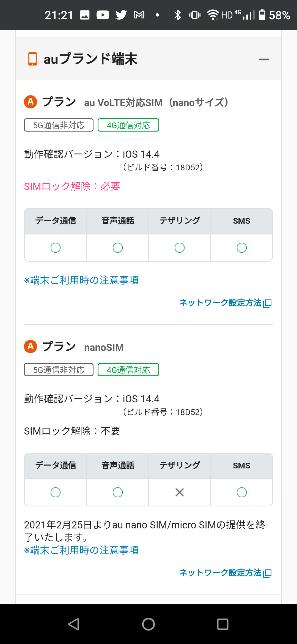Tap the auブランド端末 section header title
Viewport: 297px width, 644px height.
coord(90,59)
